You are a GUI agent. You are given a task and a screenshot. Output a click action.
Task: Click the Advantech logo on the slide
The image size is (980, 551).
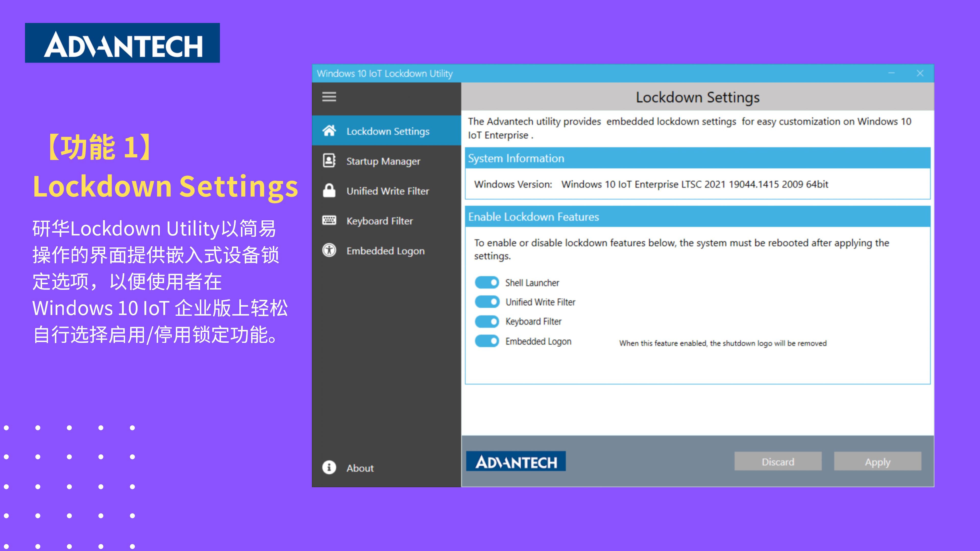click(122, 43)
